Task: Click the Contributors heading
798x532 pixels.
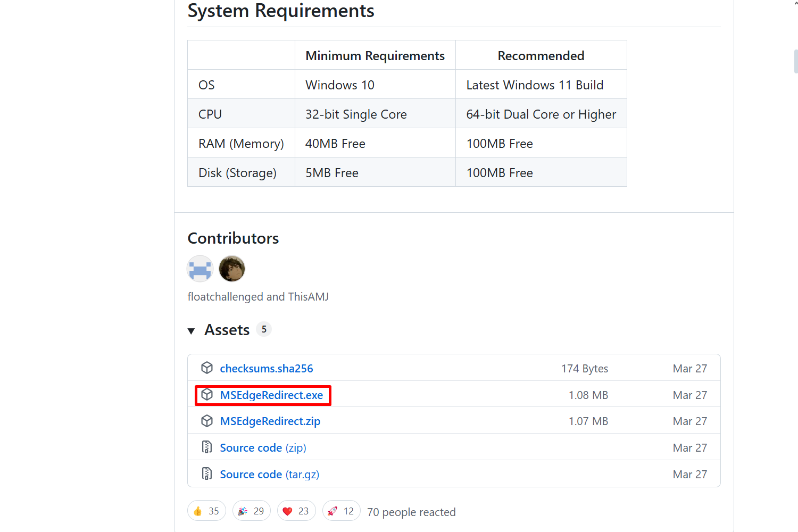Action: (233, 238)
